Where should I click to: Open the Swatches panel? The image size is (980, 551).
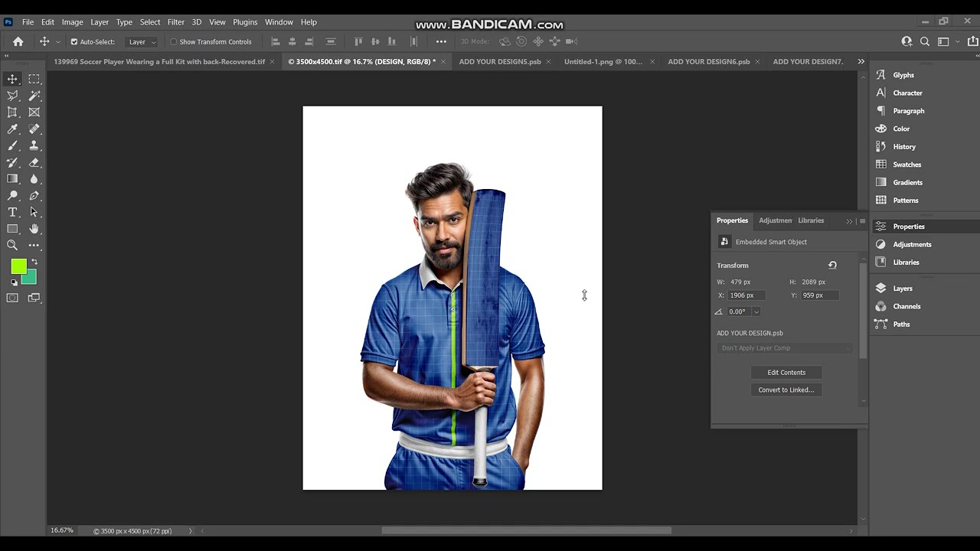tap(906, 165)
